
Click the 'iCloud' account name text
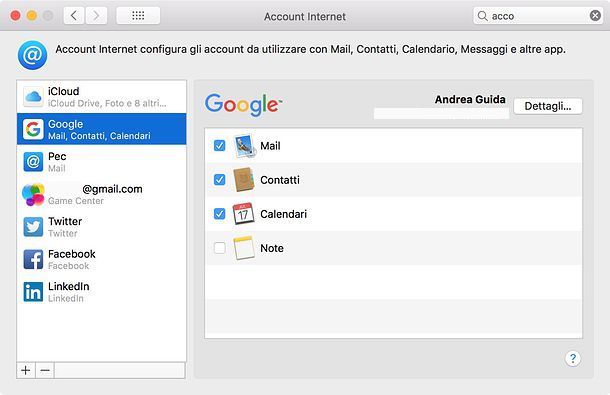coord(63,91)
